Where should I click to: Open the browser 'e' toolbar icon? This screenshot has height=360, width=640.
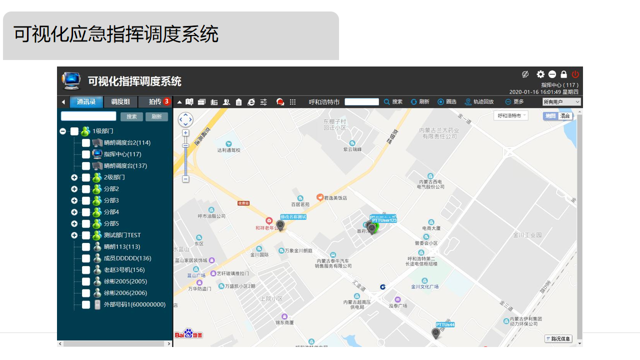click(251, 102)
